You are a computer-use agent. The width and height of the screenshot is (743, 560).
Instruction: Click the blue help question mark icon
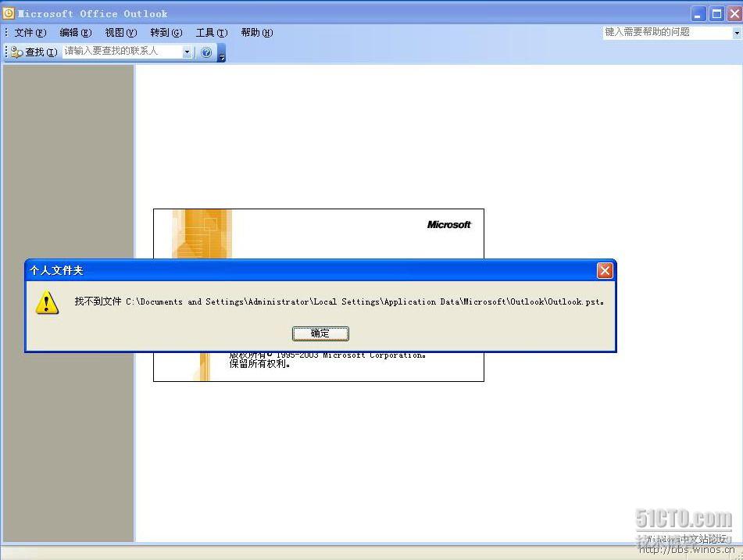206,52
